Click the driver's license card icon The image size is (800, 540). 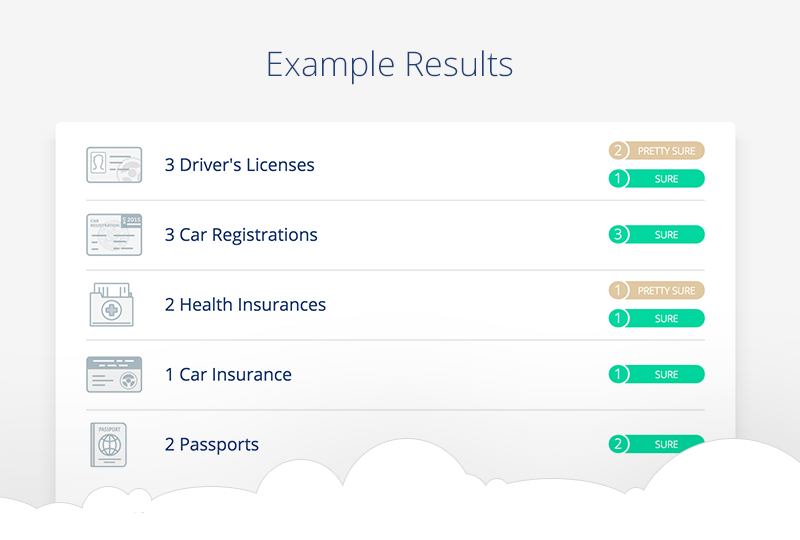point(114,165)
